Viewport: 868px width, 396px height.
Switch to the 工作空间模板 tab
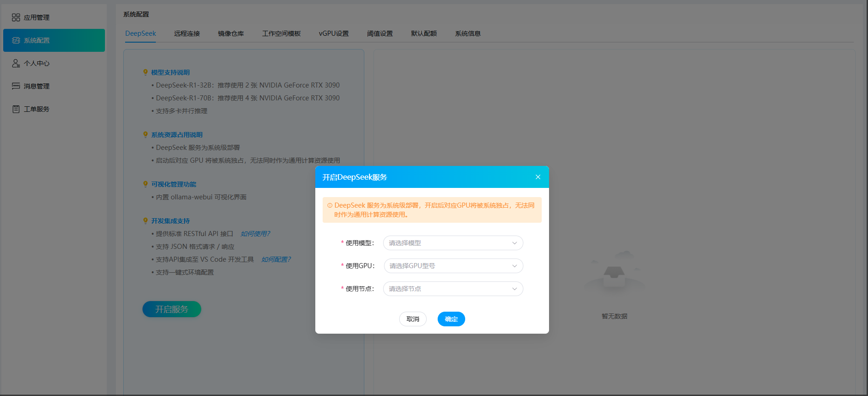coord(281,33)
